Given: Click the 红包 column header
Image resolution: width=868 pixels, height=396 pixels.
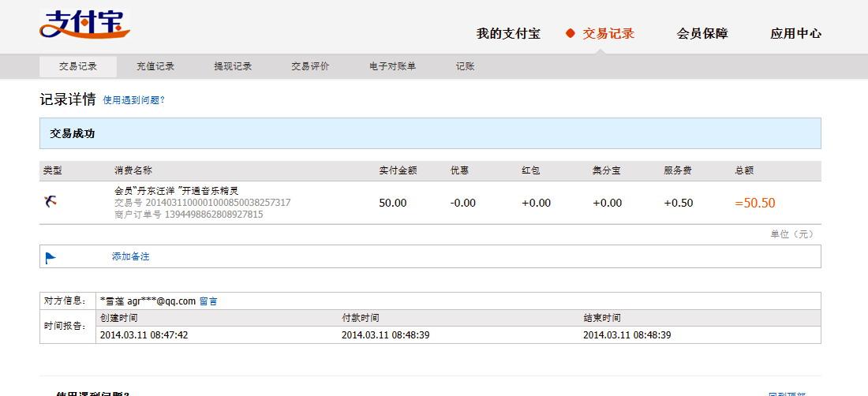Looking at the screenshot, I should pyautogui.click(x=531, y=171).
